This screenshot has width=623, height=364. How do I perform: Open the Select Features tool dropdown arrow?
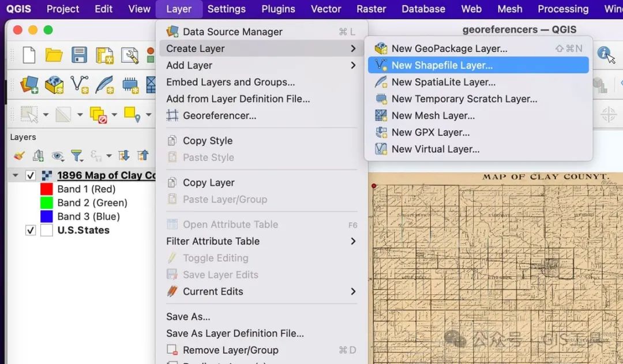tap(46, 115)
